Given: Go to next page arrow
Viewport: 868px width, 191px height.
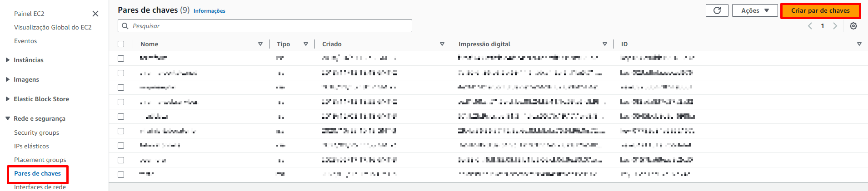Looking at the screenshot, I should (x=835, y=26).
